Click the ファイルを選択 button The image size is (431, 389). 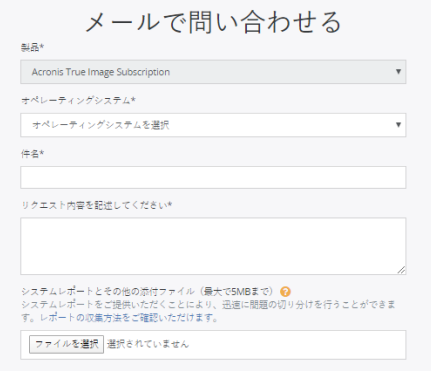click(x=66, y=344)
